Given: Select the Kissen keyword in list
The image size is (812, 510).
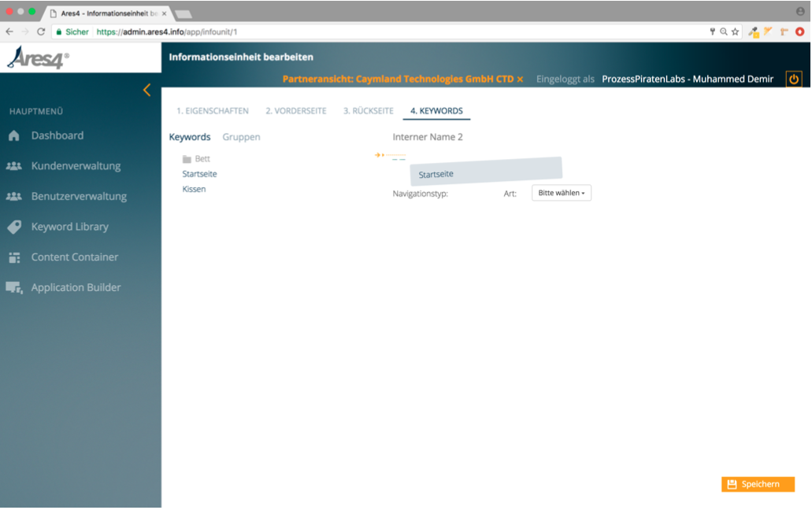Looking at the screenshot, I should coord(194,189).
